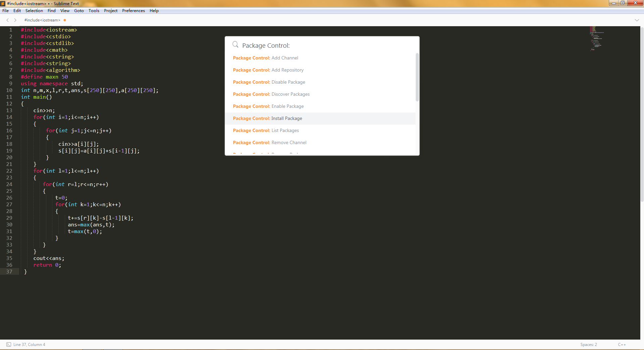Click 'using namespace std;' code line
The width and height of the screenshot is (644, 350).
[52, 84]
